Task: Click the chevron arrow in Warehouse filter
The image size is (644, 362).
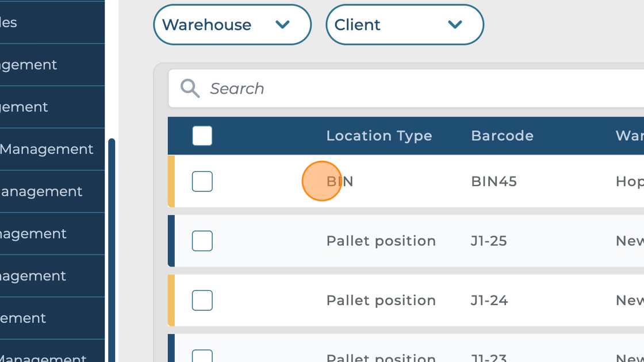Action: [282, 25]
